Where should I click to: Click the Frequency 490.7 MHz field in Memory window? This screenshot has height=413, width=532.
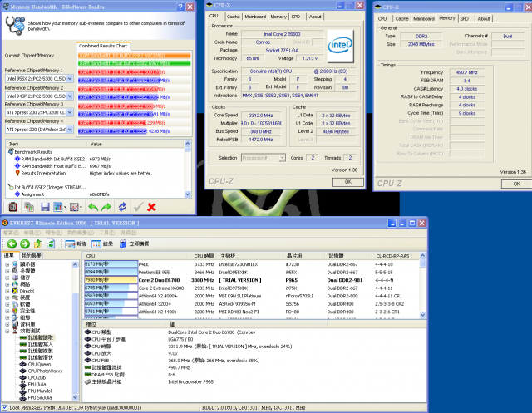467,72
